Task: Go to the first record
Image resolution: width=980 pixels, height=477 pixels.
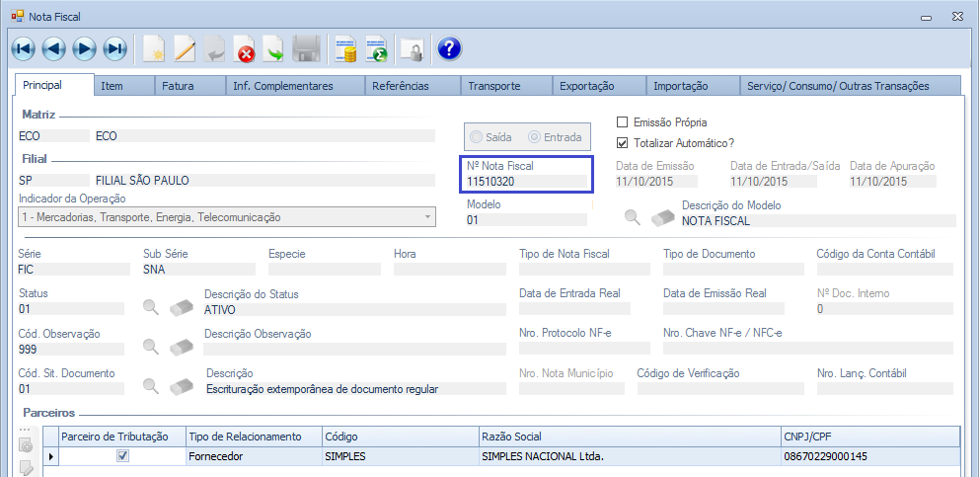Action: pos(23,48)
